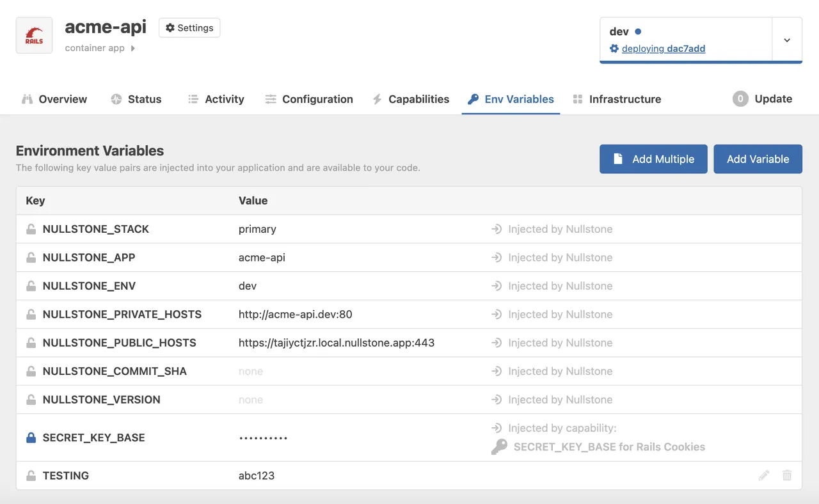Click the value abc123
The image size is (819, 504).
(x=257, y=475)
